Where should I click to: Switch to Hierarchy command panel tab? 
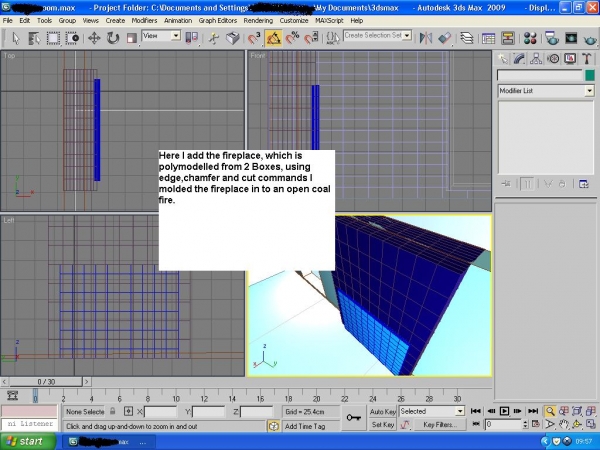coord(536,59)
